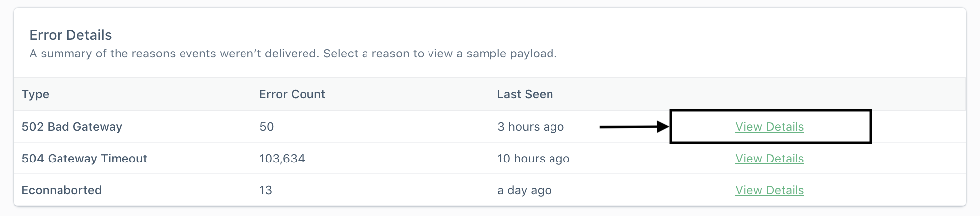Click the '3 hours ago' last seen value
Viewport: 980px width, 216px height.
coord(530,127)
